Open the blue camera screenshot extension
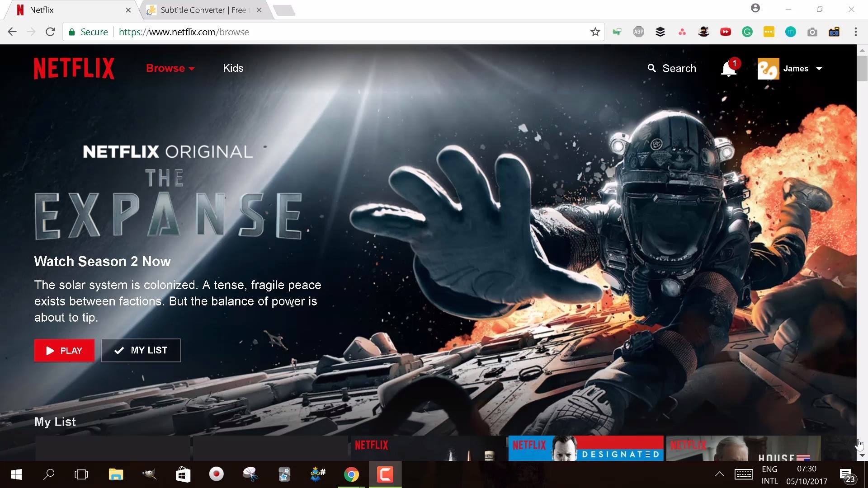Viewport: 868px width, 488px height. (x=834, y=32)
